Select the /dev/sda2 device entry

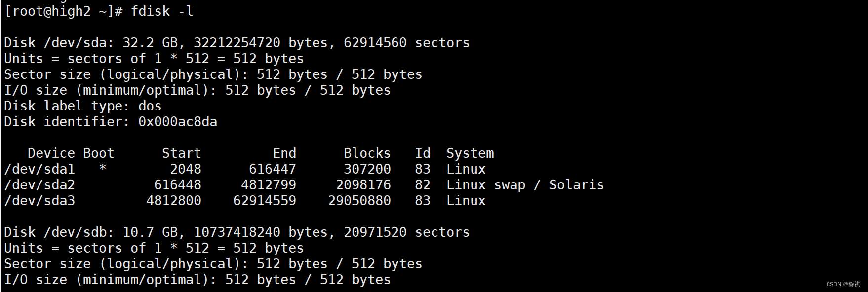click(39, 185)
